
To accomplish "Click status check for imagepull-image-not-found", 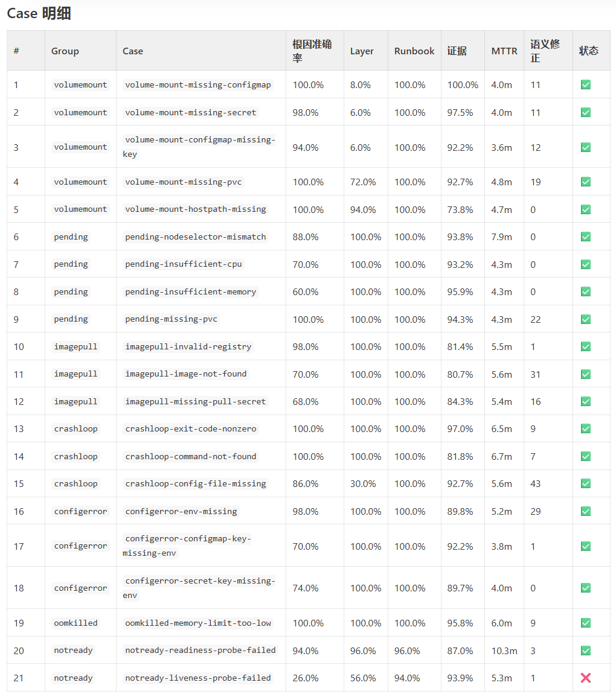I will (x=586, y=374).
